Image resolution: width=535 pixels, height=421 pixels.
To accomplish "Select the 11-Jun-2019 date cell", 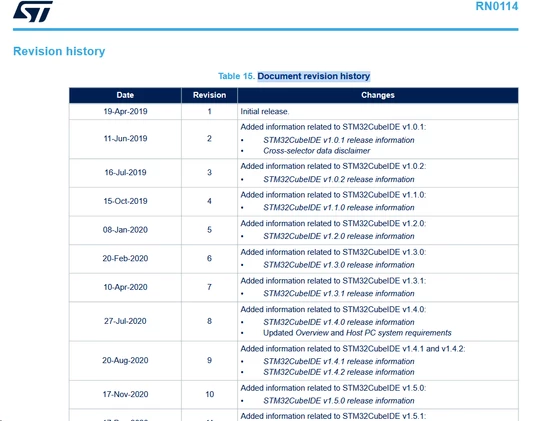I will pyautogui.click(x=125, y=139).
